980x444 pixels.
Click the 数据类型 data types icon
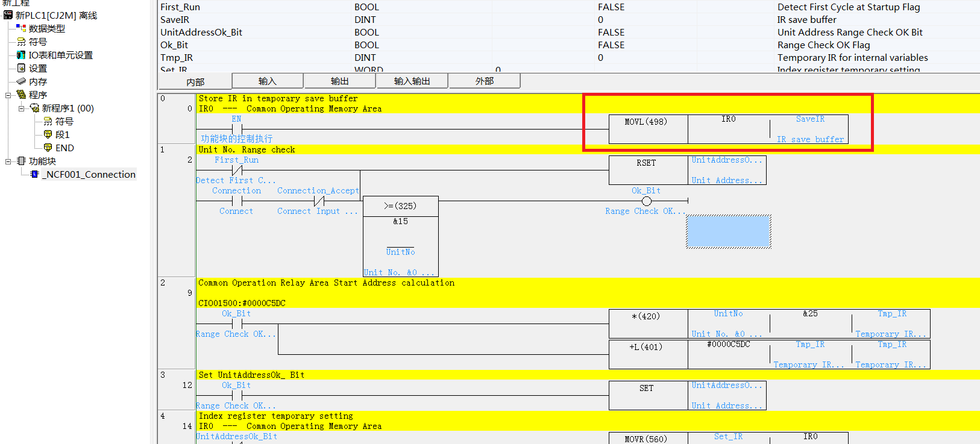(x=21, y=28)
